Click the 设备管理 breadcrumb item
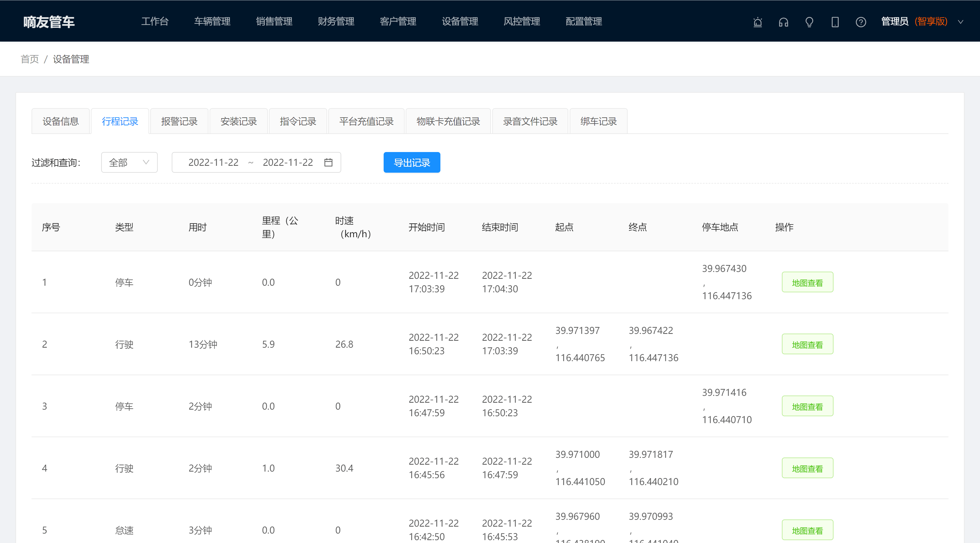Image resolution: width=980 pixels, height=543 pixels. [x=71, y=59]
